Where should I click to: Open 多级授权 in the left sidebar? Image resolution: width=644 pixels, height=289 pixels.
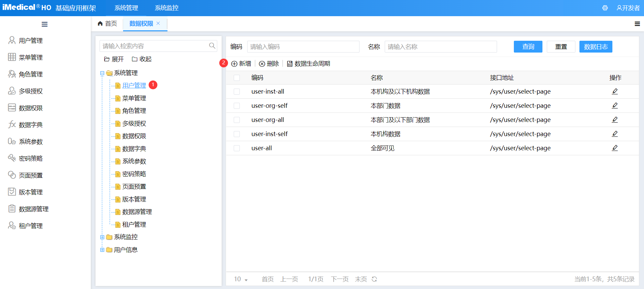pyautogui.click(x=26, y=91)
